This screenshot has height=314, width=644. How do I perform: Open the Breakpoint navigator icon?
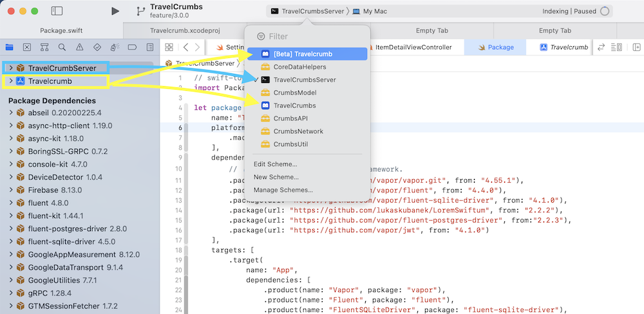coord(131,47)
